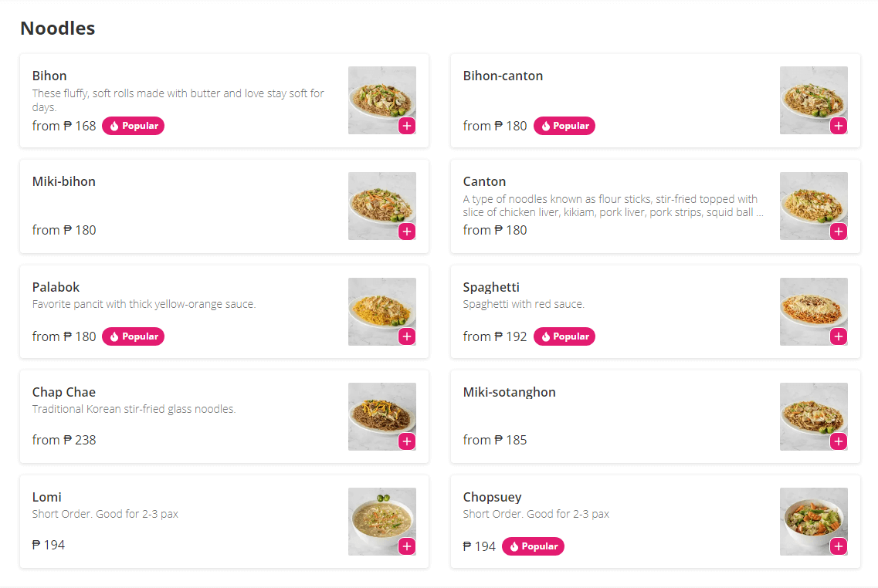Tap the add icon for Chap Chae

coord(407,441)
